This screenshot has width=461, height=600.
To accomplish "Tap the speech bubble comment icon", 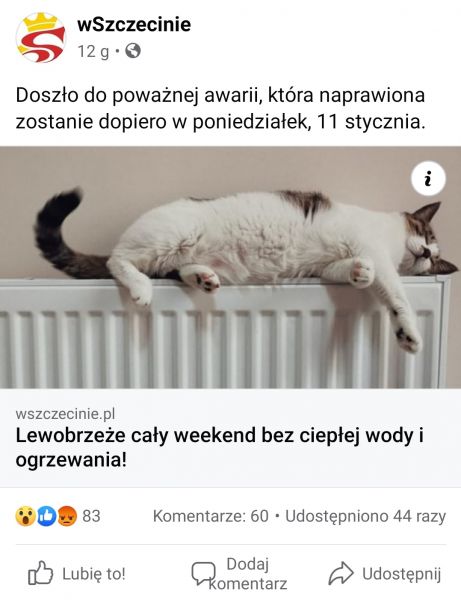I will tap(203, 573).
